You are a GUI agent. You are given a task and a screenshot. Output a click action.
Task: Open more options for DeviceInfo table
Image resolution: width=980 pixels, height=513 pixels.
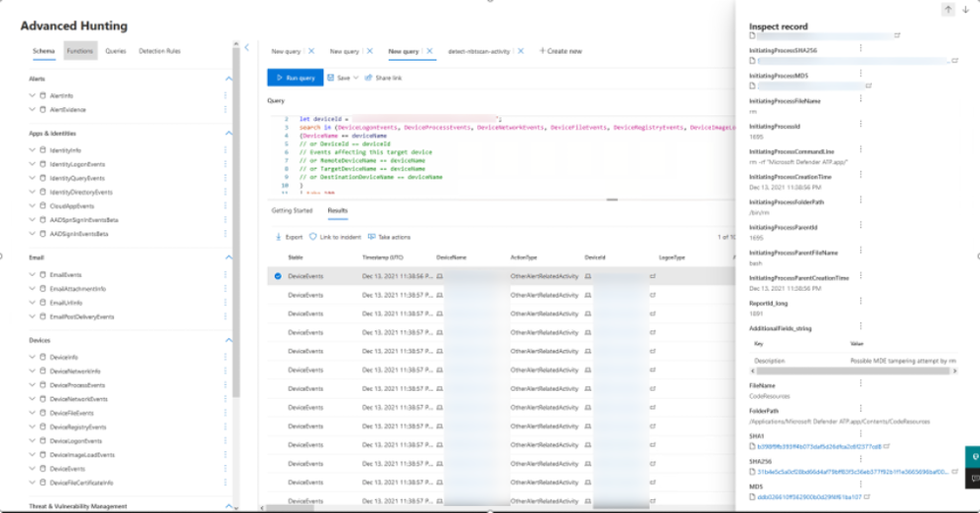[x=225, y=357]
